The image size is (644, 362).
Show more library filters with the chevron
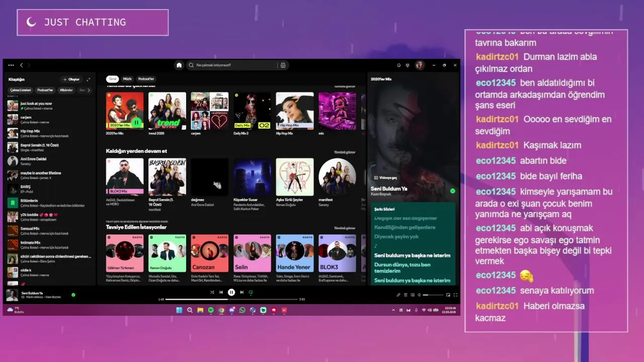89,90
